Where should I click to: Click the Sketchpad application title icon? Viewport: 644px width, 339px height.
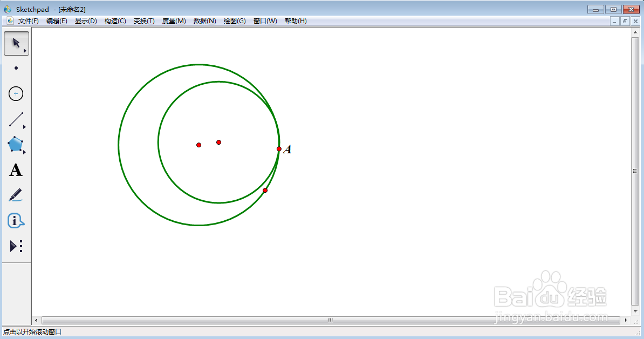[x=8, y=9]
